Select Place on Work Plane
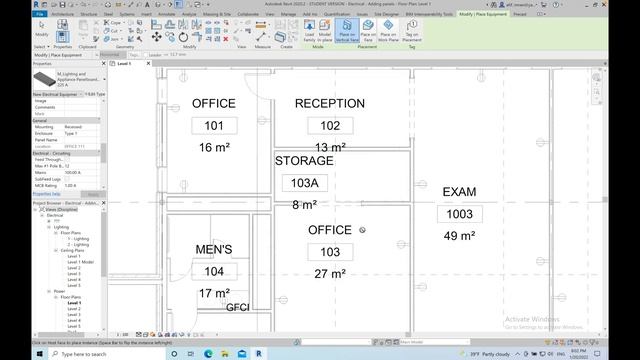 tap(388, 31)
